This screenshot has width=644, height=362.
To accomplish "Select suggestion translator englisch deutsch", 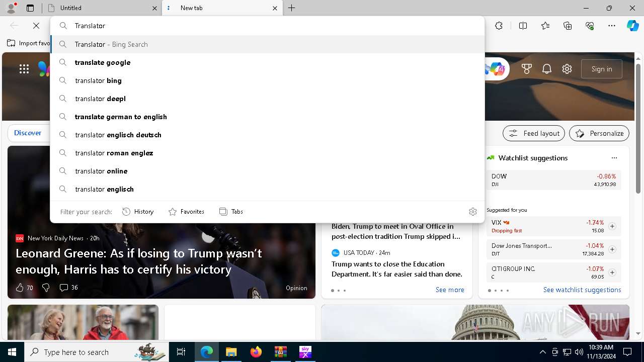I will [267, 135].
